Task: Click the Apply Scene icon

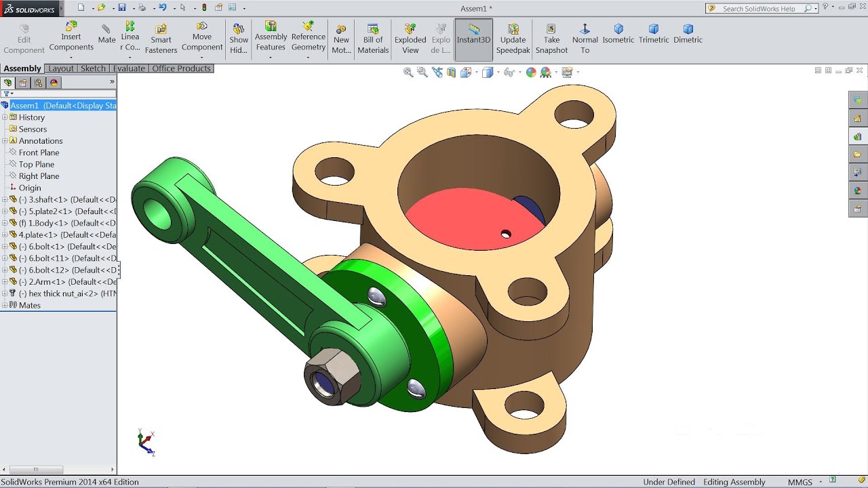Action: (x=545, y=72)
